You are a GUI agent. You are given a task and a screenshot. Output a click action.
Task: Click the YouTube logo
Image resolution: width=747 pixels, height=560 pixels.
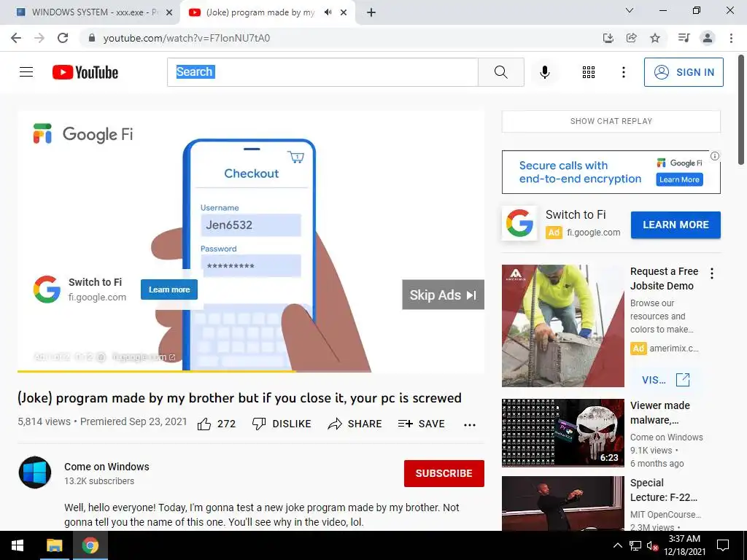(x=85, y=72)
